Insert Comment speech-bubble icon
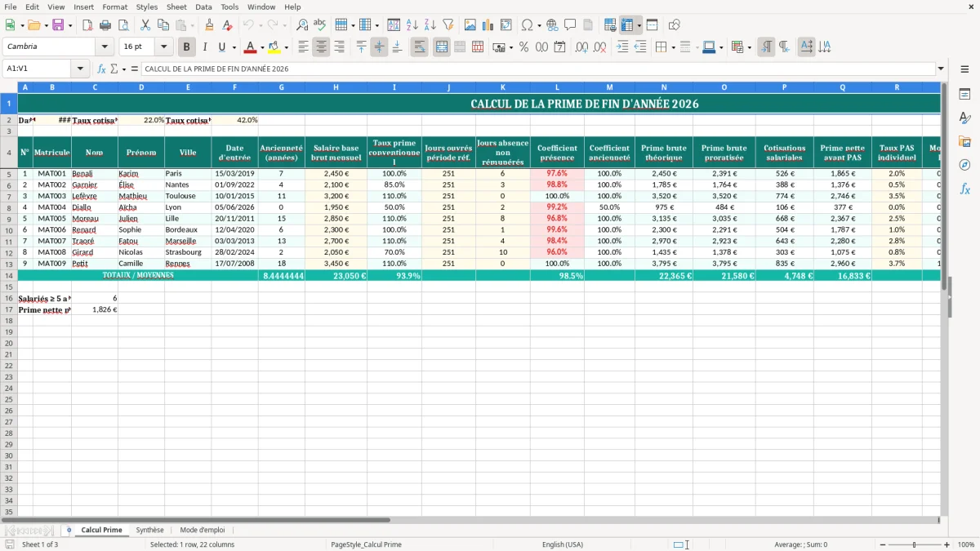980x551 pixels. pyautogui.click(x=570, y=25)
